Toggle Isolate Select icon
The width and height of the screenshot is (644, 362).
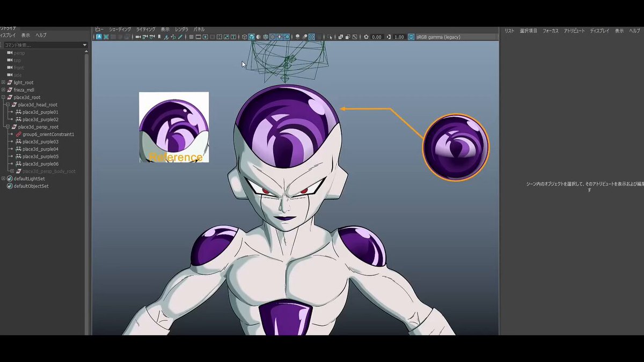(x=330, y=37)
